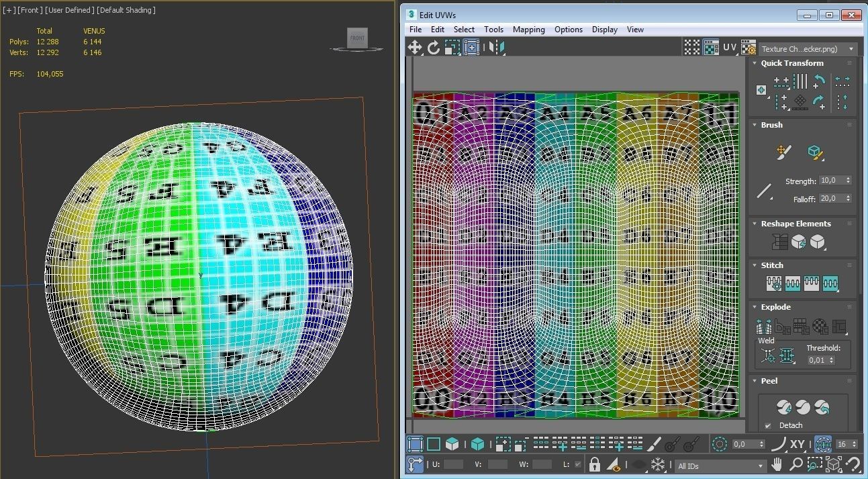This screenshot has height=479, width=868.
Task: Click the Freeze Selected snowflake icon
Action: 658,464
